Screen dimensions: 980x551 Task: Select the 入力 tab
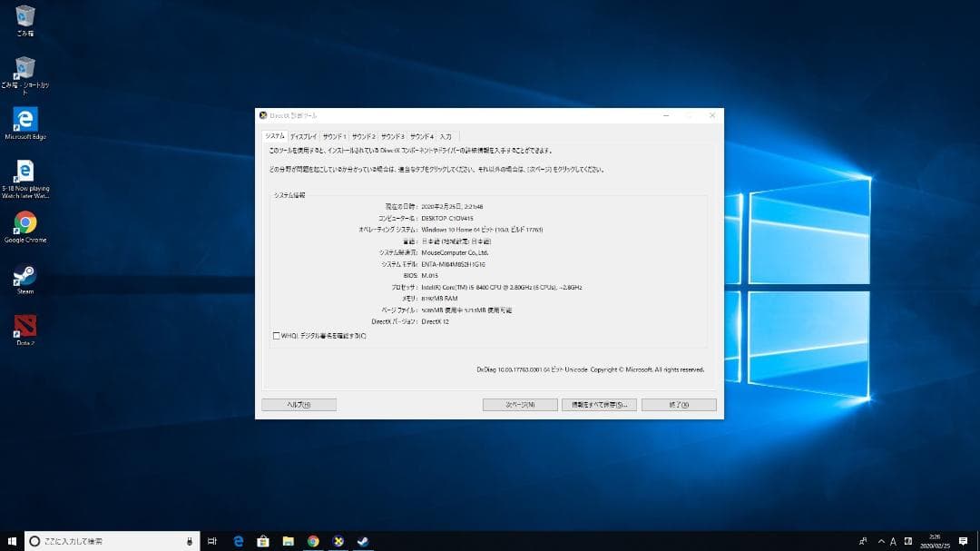click(x=446, y=134)
